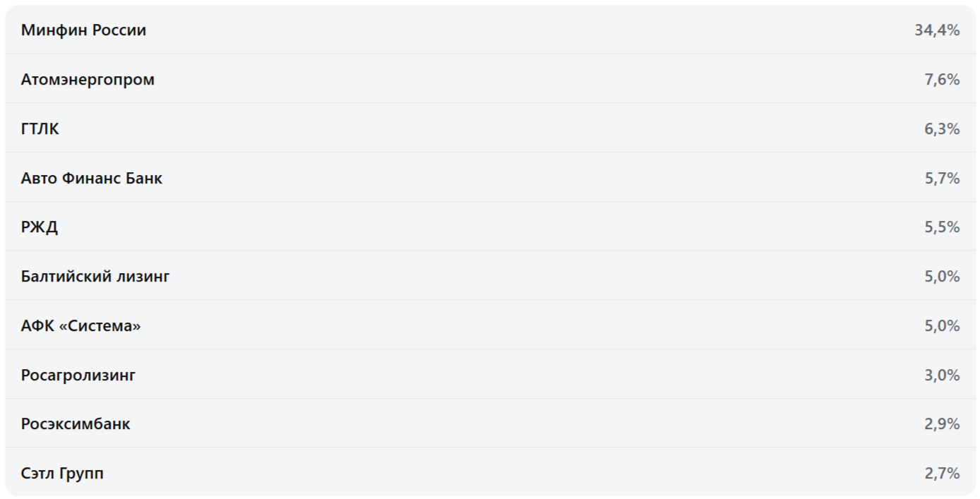Select the 3,0% value for Росагролизинг
The width and height of the screenshot is (980, 499).
click(942, 375)
